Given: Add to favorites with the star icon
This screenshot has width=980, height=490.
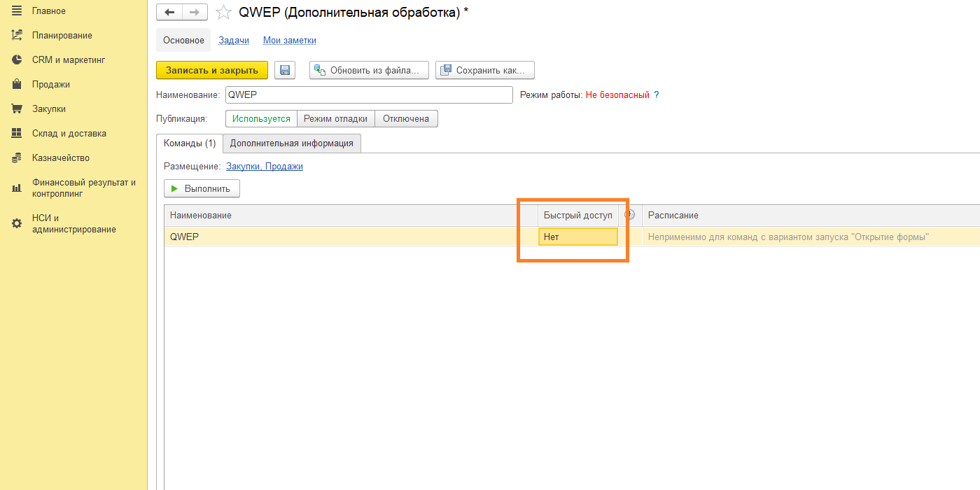Looking at the screenshot, I should pos(223,12).
